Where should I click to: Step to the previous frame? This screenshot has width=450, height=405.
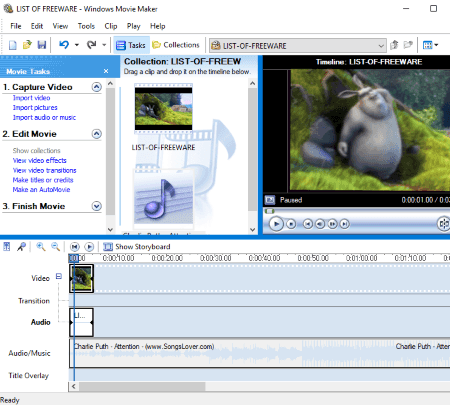320,224
